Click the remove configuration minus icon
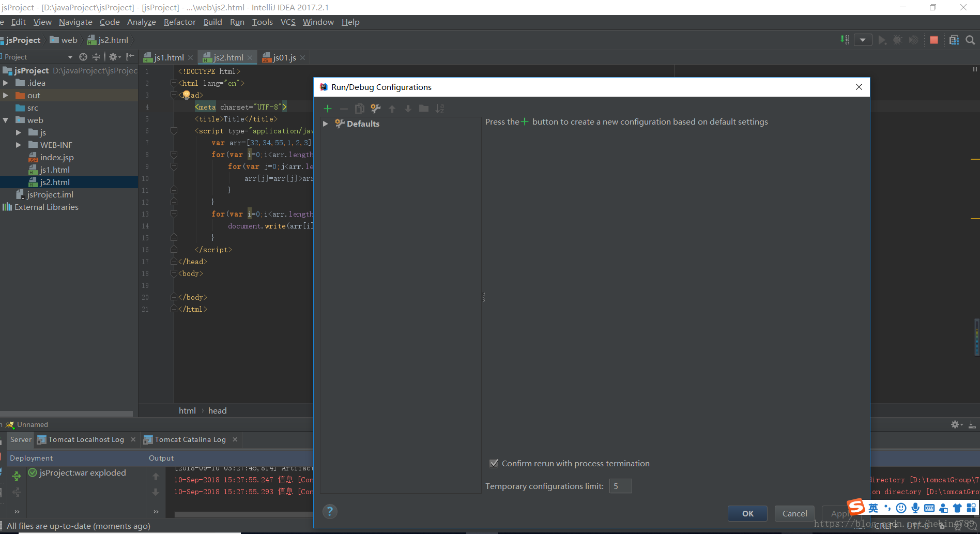980x534 pixels. click(344, 109)
